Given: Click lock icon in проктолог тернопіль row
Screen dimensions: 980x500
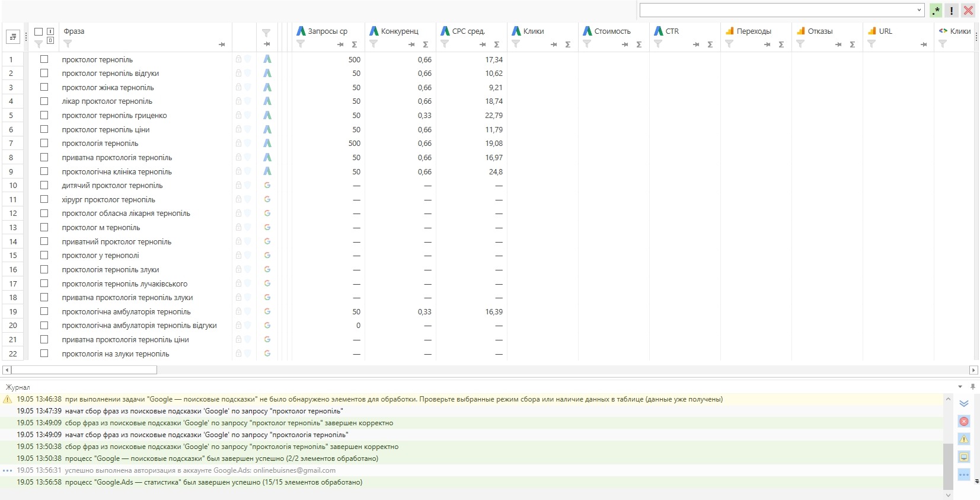Looking at the screenshot, I should (x=238, y=59).
